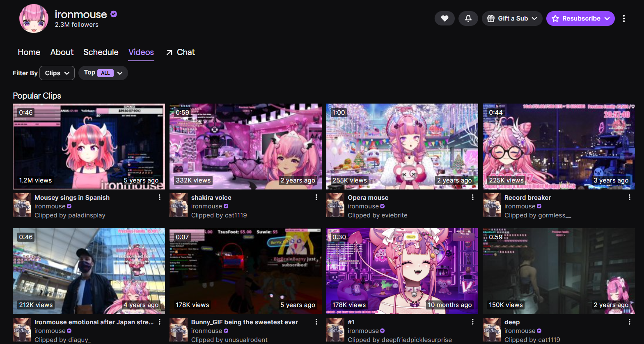Click the Just Chatting icon beside the Bunny_GIF clip
Screen dimensions: 644x344
point(179,330)
